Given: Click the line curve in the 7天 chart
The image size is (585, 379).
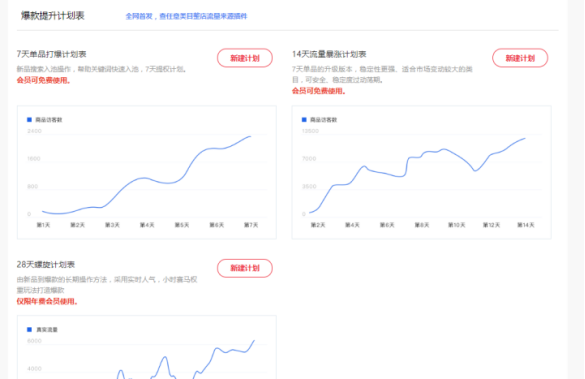Looking at the screenshot, I should click(147, 178).
